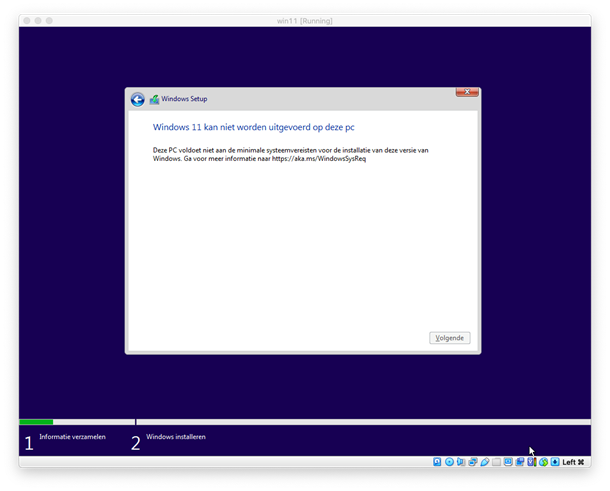610x491 pixels.
Task: Close the Windows Setup dialog
Action: tap(467, 92)
